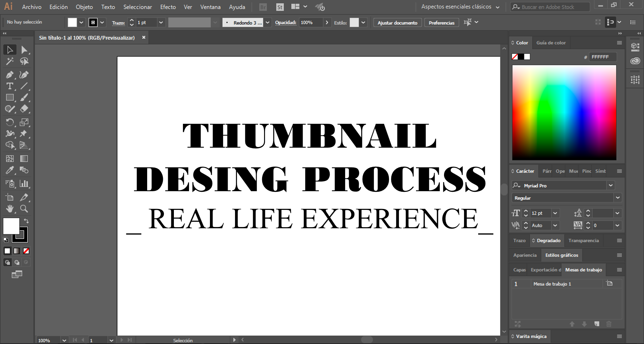The width and height of the screenshot is (644, 344).
Task: Select the Shape Builder tool
Action: point(10,145)
